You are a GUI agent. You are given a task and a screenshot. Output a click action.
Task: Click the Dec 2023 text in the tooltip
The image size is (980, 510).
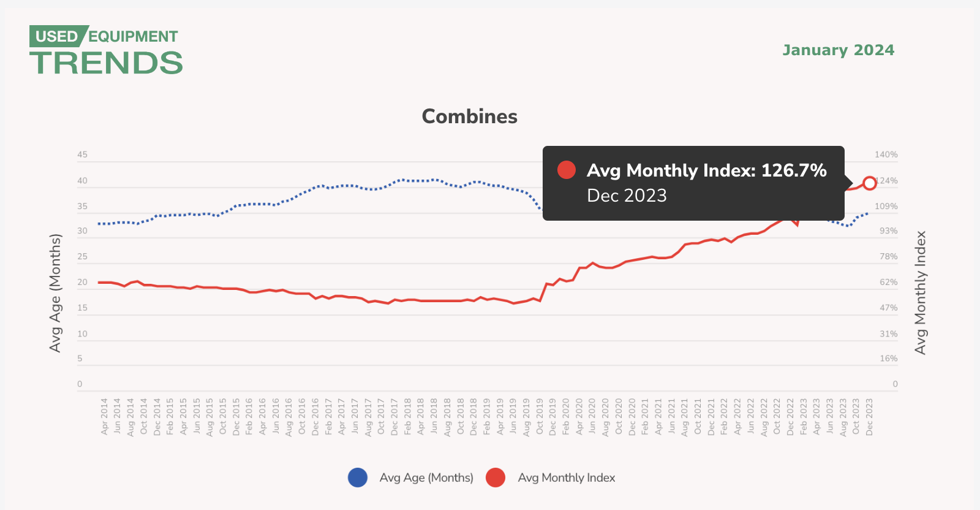627,196
